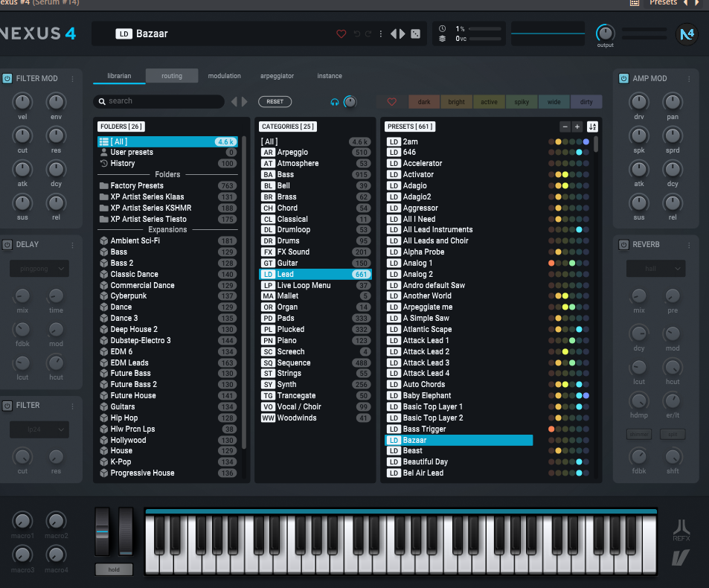This screenshot has height=588, width=709.
Task: Favorite the Bazaar preset with heart icon
Action: (x=341, y=34)
